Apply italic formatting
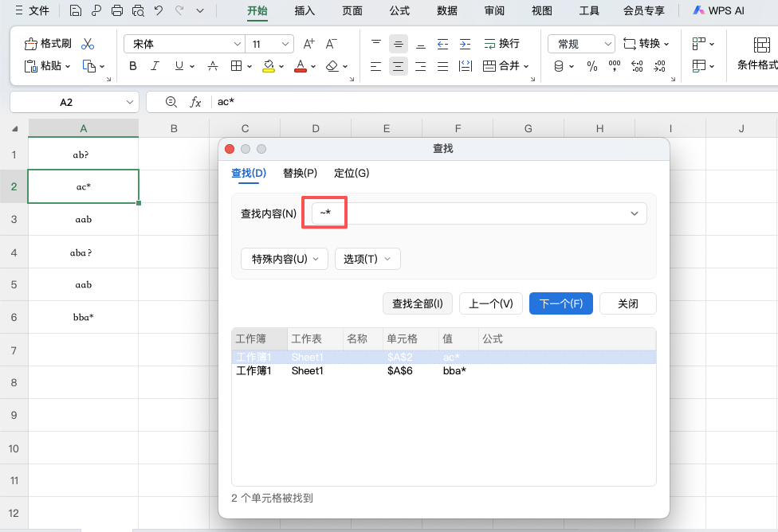This screenshot has width=778, height=532. pyautogui.click(x=155, y=65)
